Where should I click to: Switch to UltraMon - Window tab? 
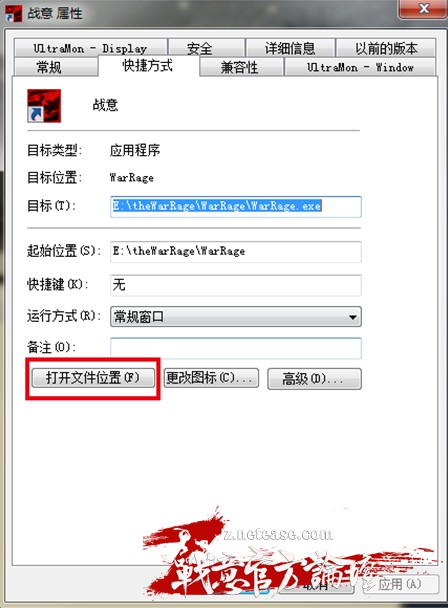tap(360, 67)
